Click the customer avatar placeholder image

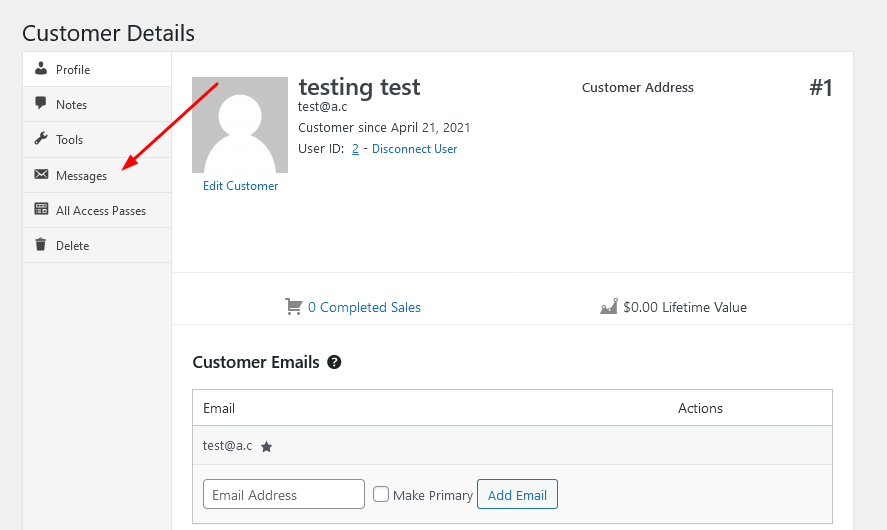240,124
